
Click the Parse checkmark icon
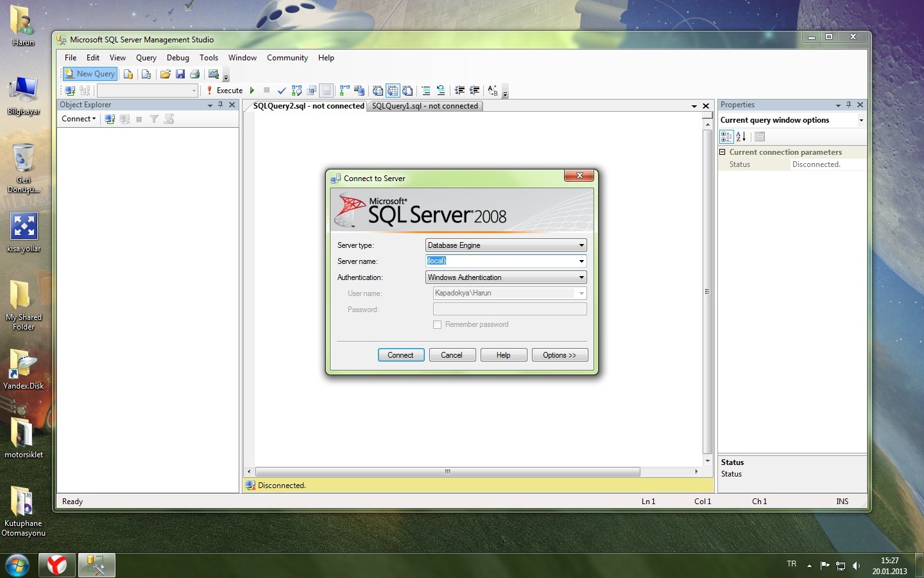click(x=282, y=91)
